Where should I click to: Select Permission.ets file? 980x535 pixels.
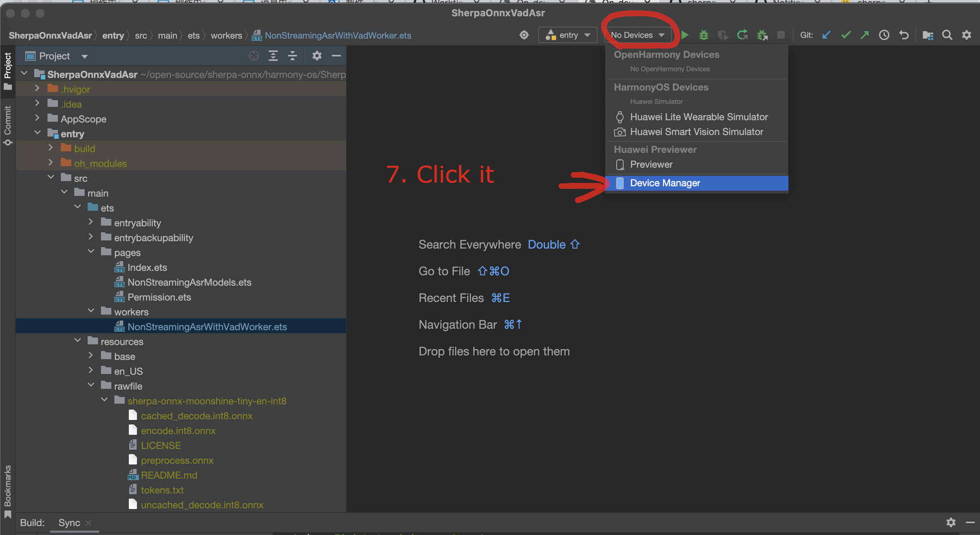tap(159, 297)
